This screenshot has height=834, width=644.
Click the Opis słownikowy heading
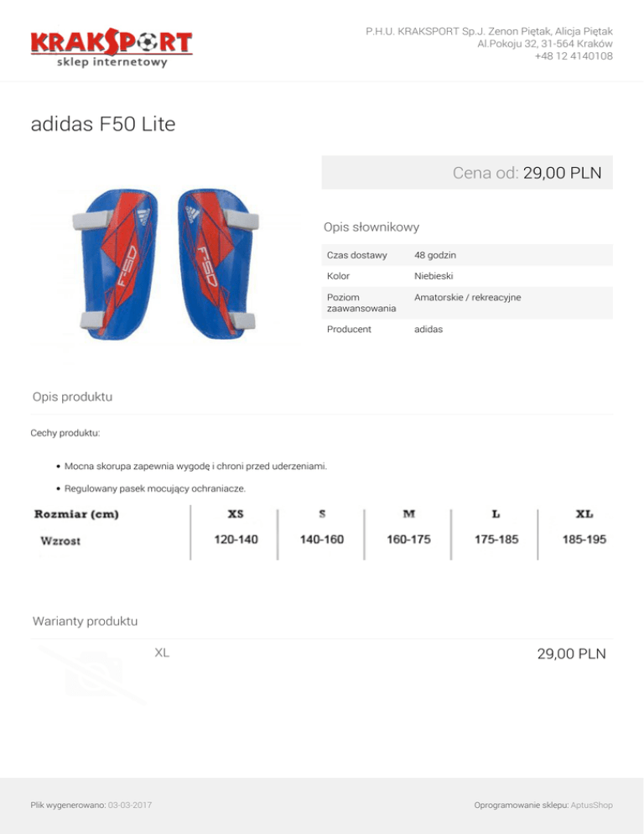coord(371,227)
